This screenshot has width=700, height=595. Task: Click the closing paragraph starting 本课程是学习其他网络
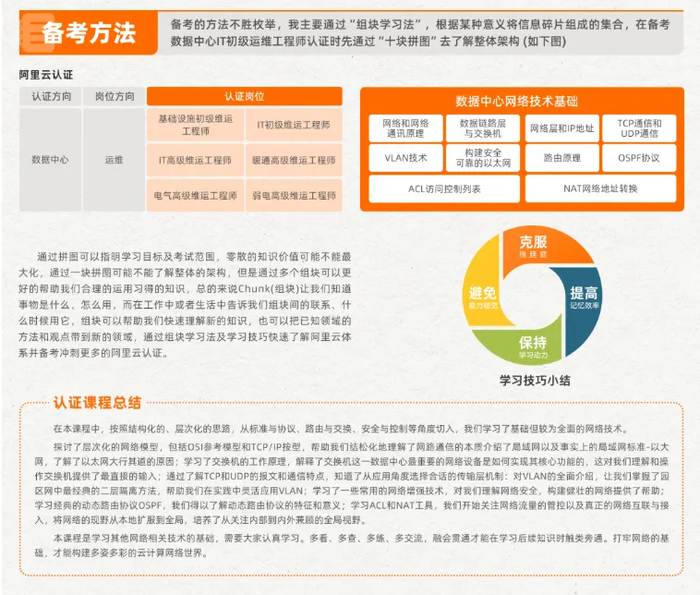pyautogui.click(x=352, y=545)
